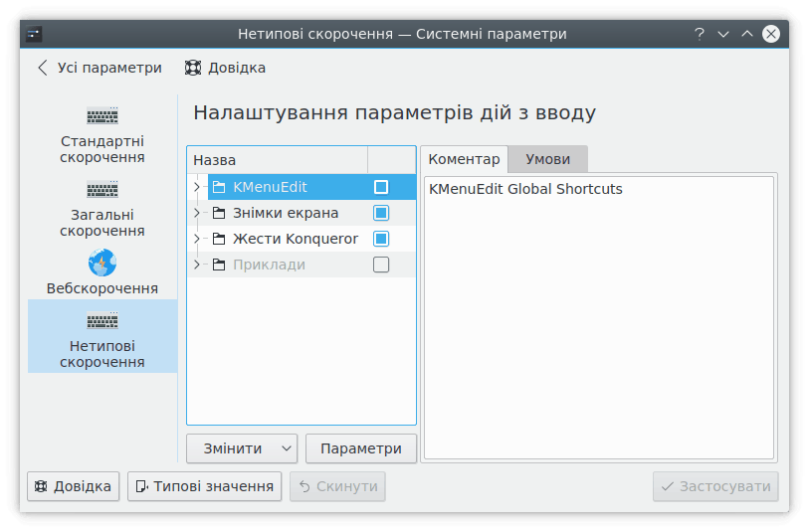Enable the Приклади checkbox
The height and width of the screenshot is (532, 809).
coord(381,265)
